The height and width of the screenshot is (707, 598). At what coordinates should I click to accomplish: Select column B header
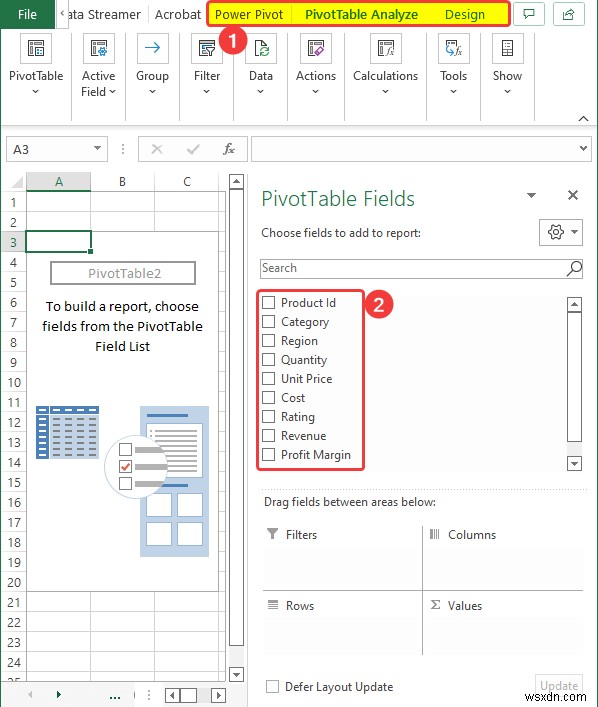[x=122, y=182]
